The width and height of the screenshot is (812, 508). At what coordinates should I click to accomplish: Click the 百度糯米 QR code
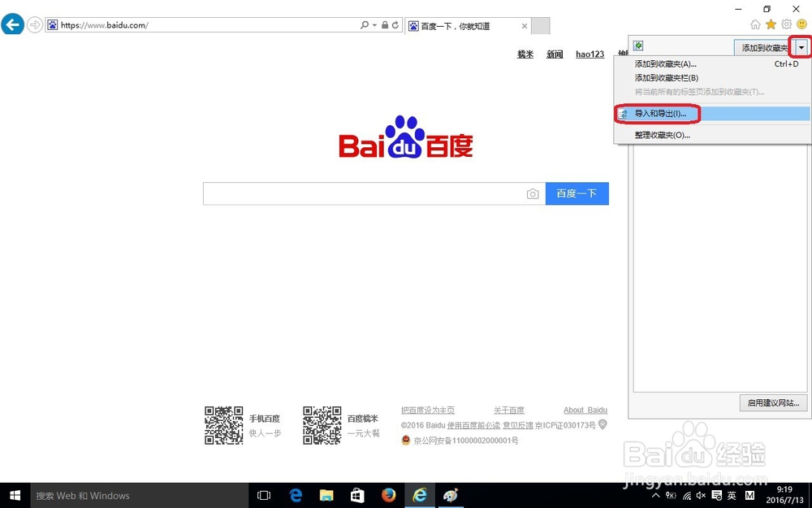point(322,425)
